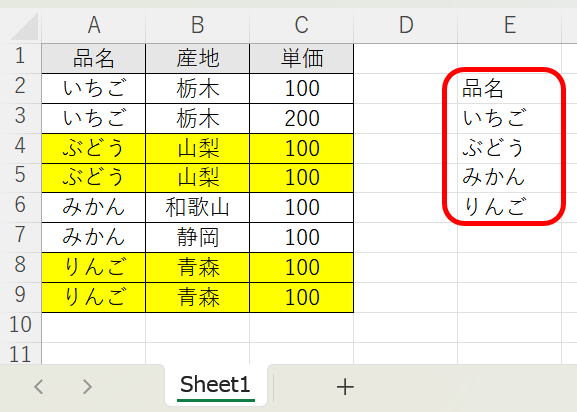Screen dimensions: 577x412
Task: Select column B header
Action: 198,25
